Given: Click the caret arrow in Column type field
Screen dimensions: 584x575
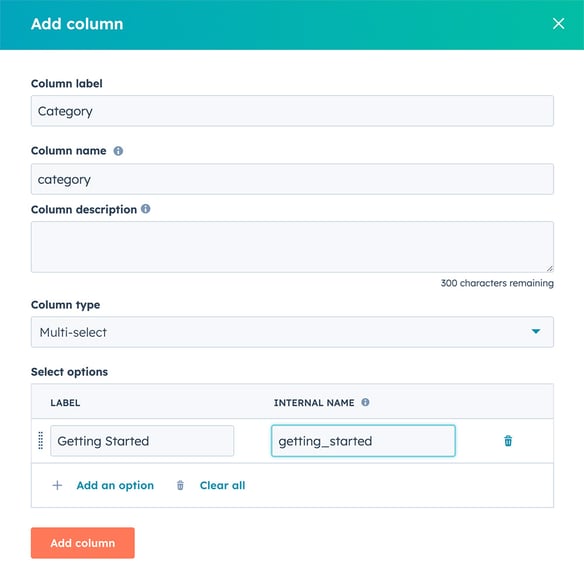Looking at the screenshot, I should click(x=536, y=331).
